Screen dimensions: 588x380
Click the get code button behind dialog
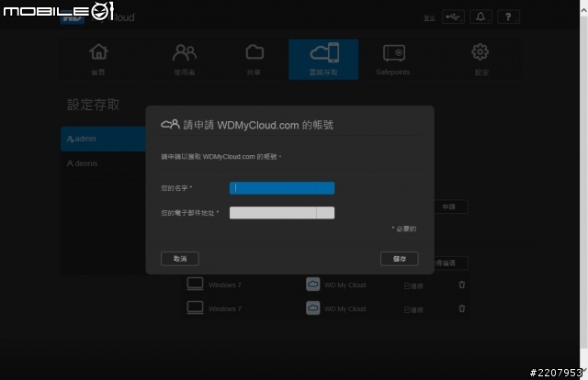pyautogui.click(x=451, y=263)
